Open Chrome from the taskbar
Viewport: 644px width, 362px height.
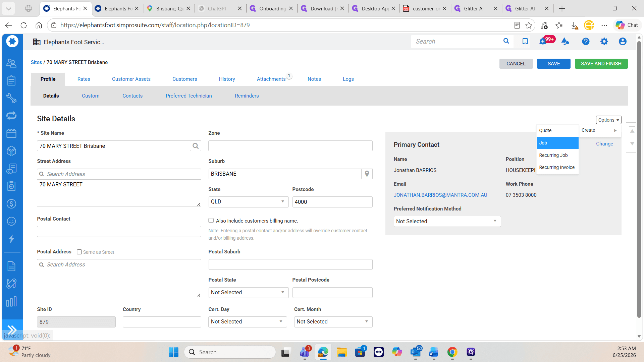[x=452, y=352]
